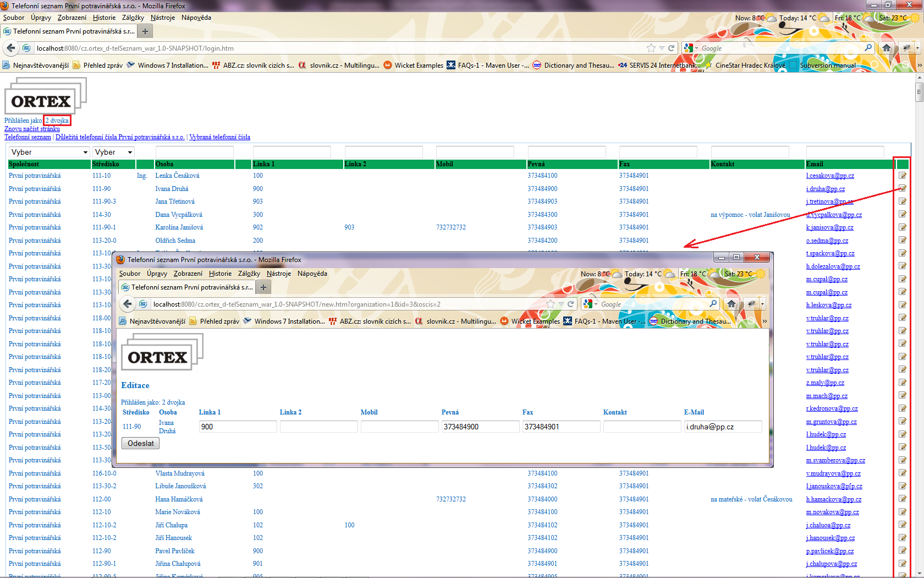Click edit icon in Pavel Pavlíček row
The image size is (924, 578).
903,551
